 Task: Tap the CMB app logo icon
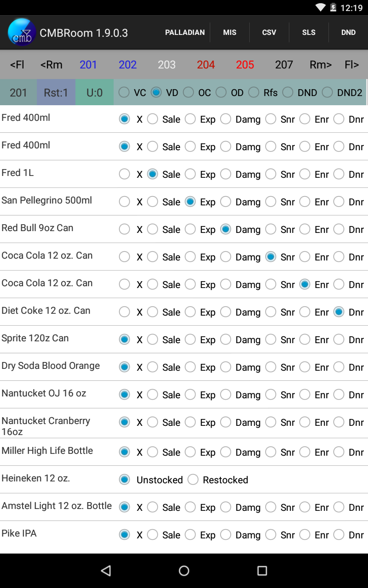(22, 33)
